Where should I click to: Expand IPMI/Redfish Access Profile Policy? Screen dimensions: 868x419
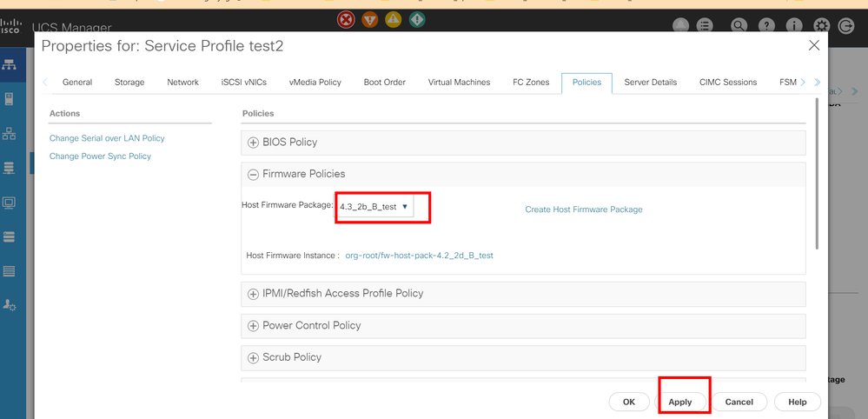[253, 294]
